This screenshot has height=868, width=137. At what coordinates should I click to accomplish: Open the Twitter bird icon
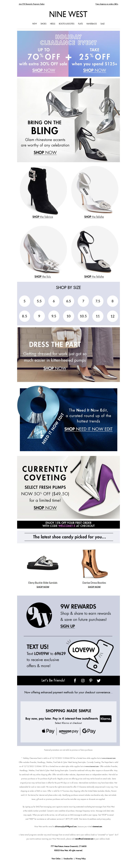pos(98,680)
